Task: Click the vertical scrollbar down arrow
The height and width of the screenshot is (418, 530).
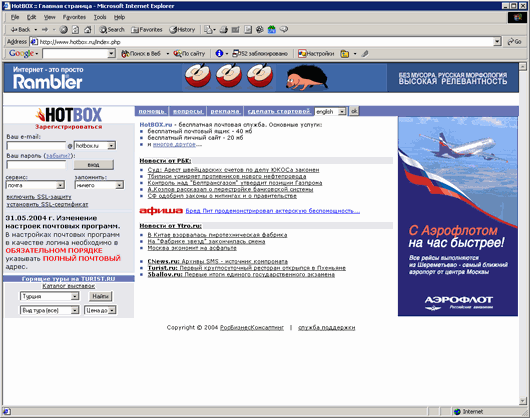Action: [523, 401]
